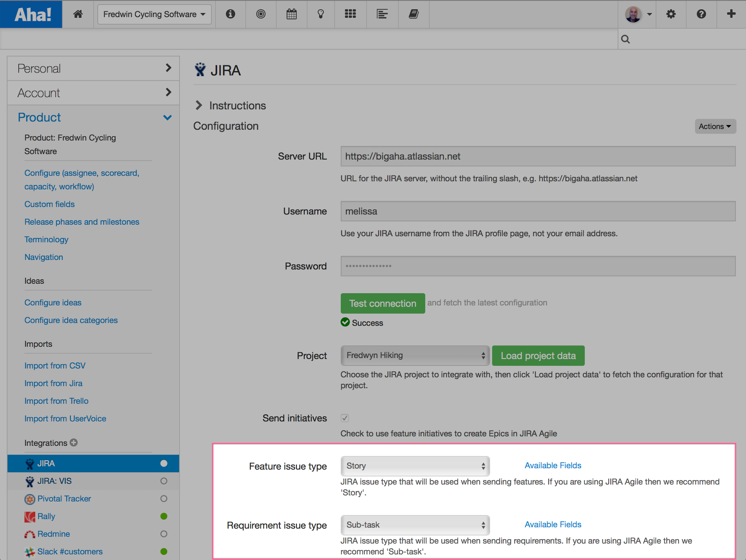Click the Aha! logo
This screenshot has width=746, height=560.
click(31, 14)
